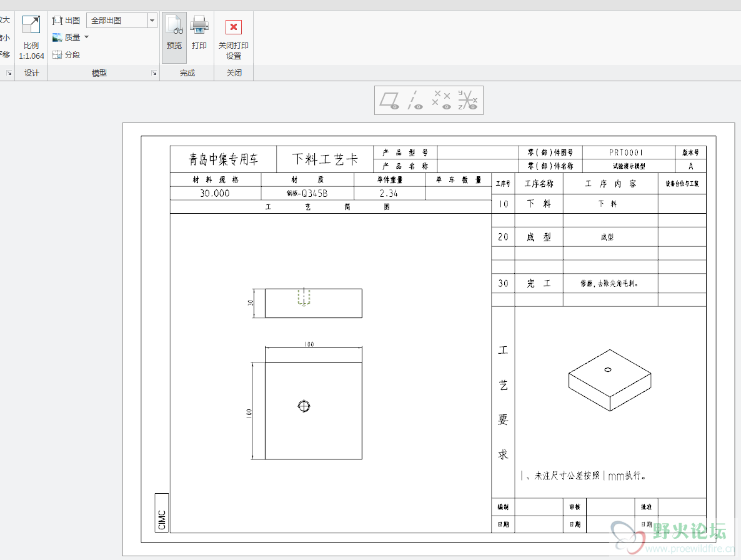This screenshot has width=741, height=560.
Task: Click the 工序号 column header
Action: 503,184
